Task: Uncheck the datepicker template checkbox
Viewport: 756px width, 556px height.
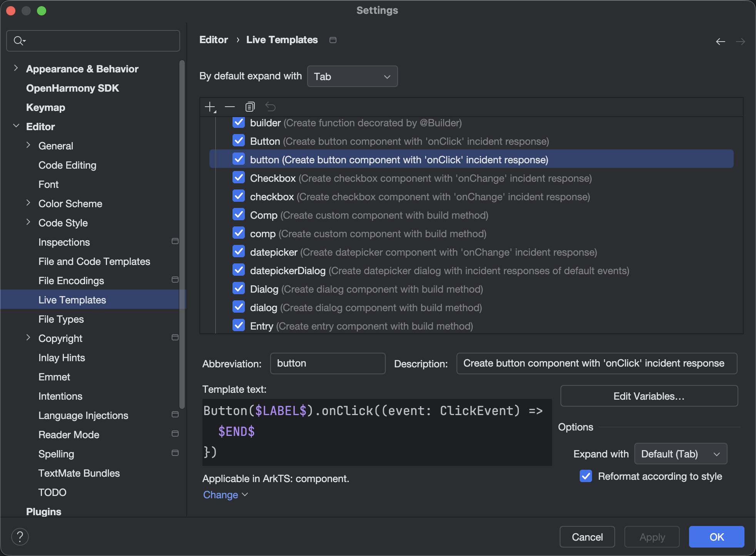Action: coord(239,252)
